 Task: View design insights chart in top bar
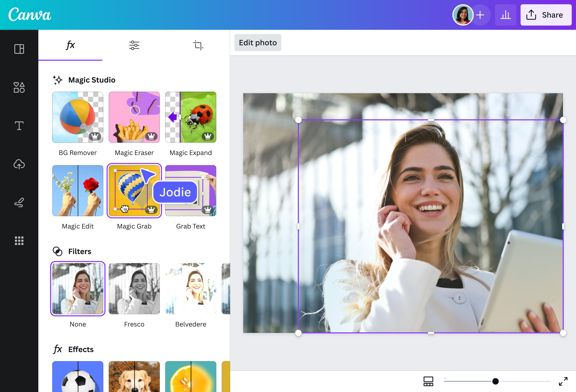(x=506, y=15)
